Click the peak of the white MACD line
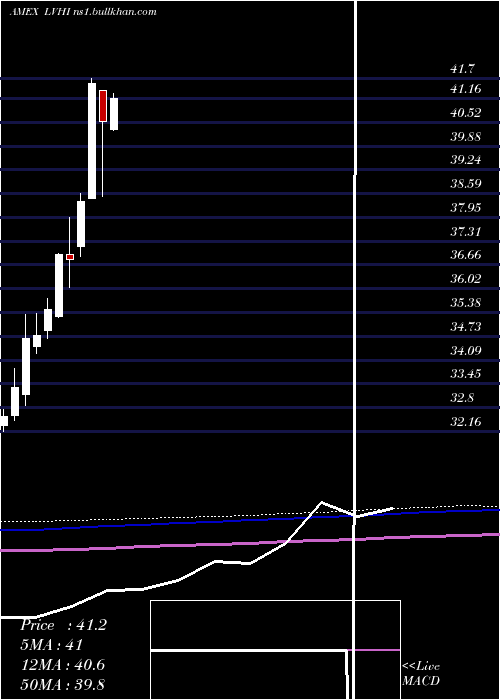 [321, 502]
